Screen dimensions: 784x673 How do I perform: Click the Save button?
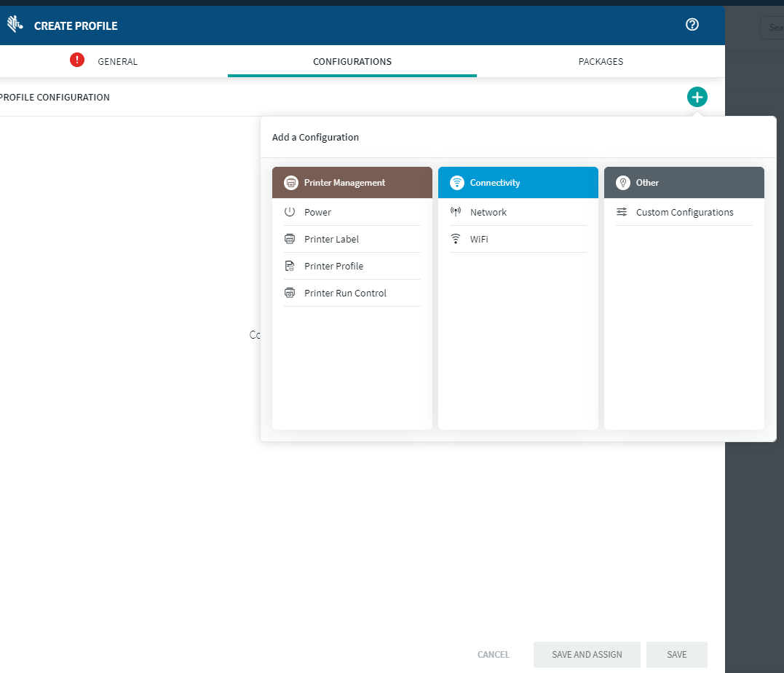click(x=676, y=655)
